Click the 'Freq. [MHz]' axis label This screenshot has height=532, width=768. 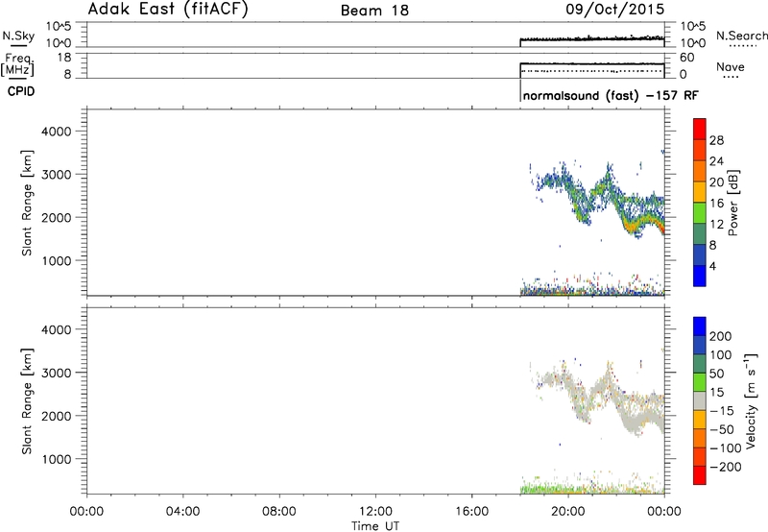[x=18, y=64]
